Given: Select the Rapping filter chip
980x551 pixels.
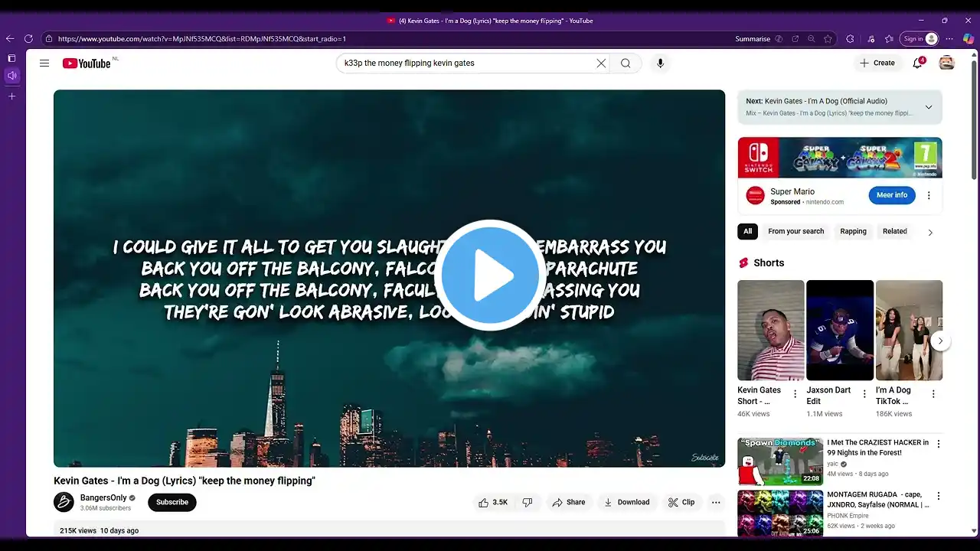Looking at the screenshot, I should [x=854, y=231].
